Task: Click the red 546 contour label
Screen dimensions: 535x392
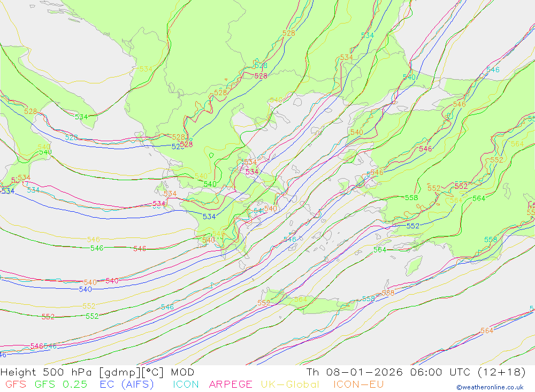Action: (x=140, y=249)
